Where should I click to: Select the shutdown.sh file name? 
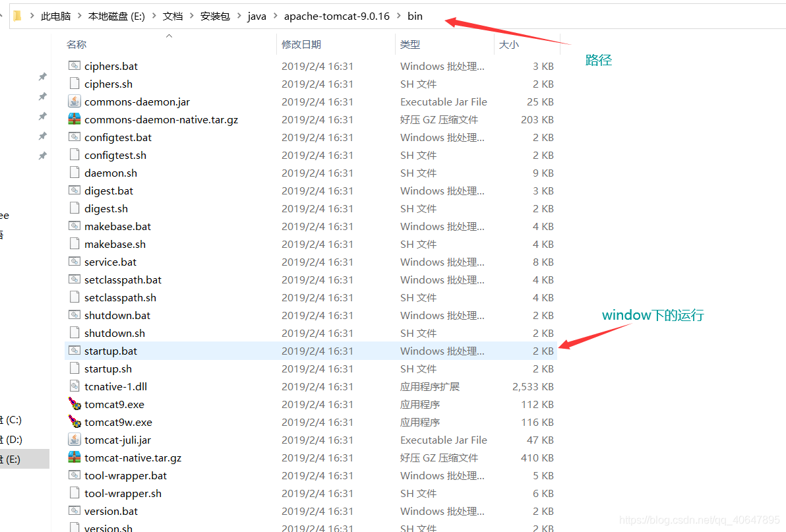[114, 333]
